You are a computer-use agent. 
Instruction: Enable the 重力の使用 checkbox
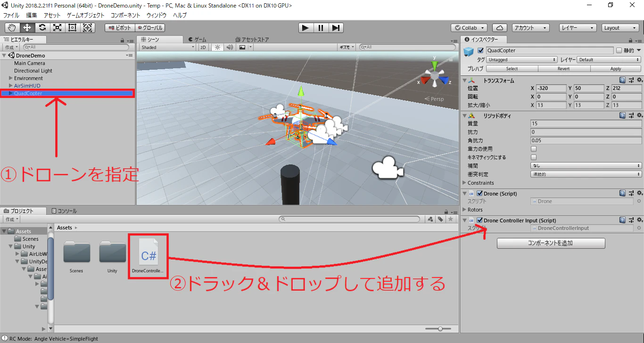(x=534, y=149)
